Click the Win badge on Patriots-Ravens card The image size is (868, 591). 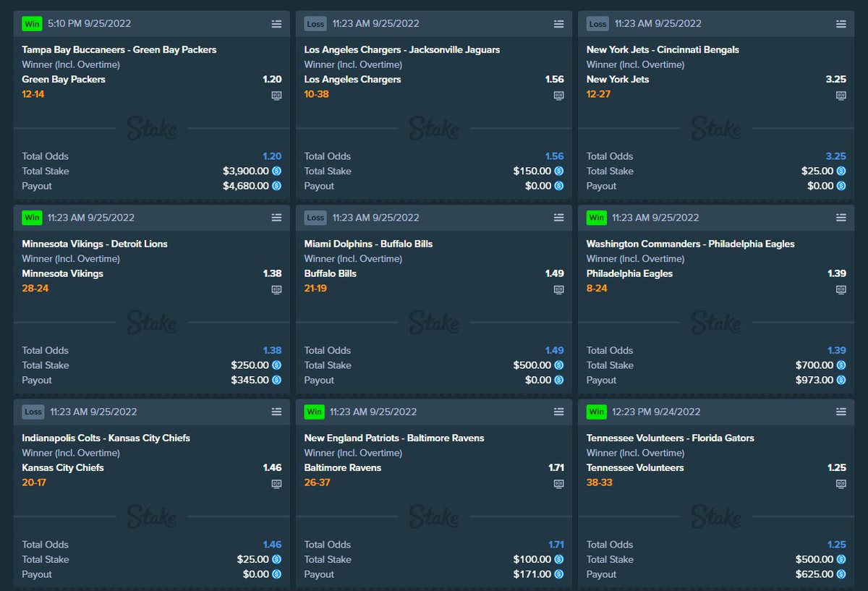315,412
